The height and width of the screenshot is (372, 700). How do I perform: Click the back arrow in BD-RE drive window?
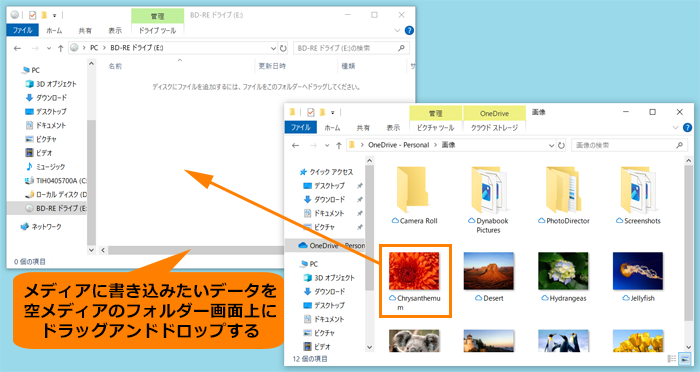click(x=17, y=48)
